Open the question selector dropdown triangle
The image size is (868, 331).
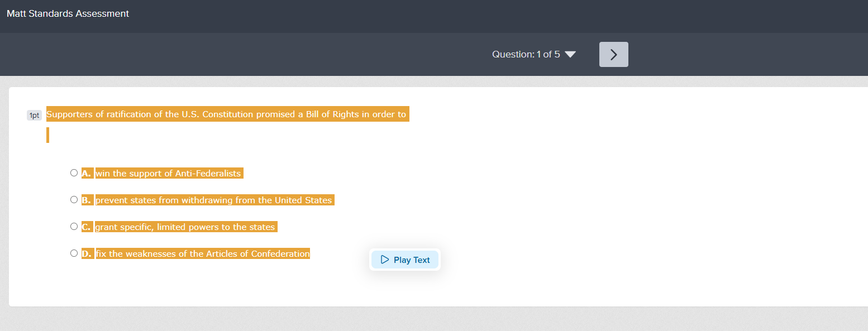[x=570, y=54]
